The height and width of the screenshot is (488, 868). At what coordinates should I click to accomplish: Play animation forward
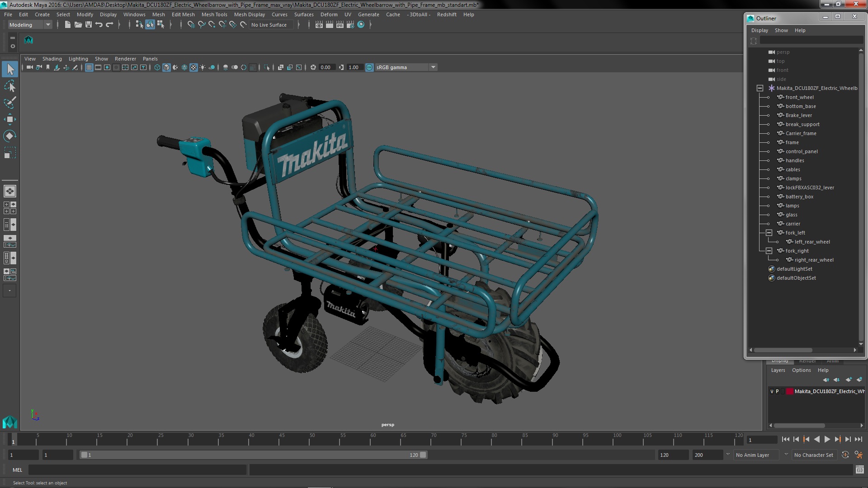[x=827, y=439]
